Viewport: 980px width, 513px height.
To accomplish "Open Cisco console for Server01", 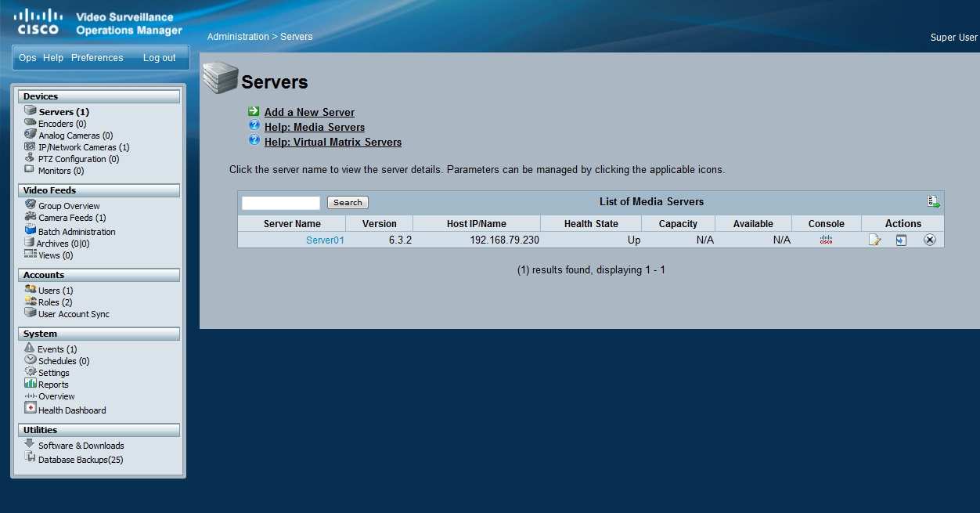I will coord(826,240).
